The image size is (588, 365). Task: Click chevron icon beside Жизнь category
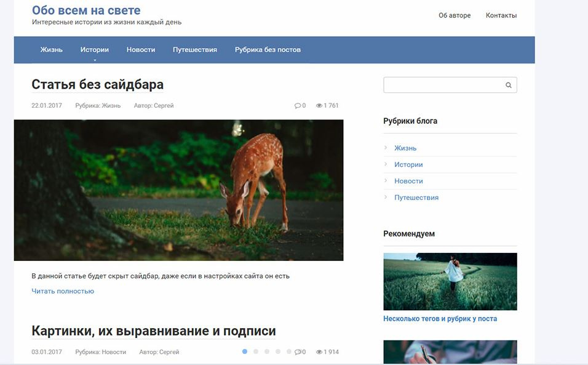pos(386,148)
